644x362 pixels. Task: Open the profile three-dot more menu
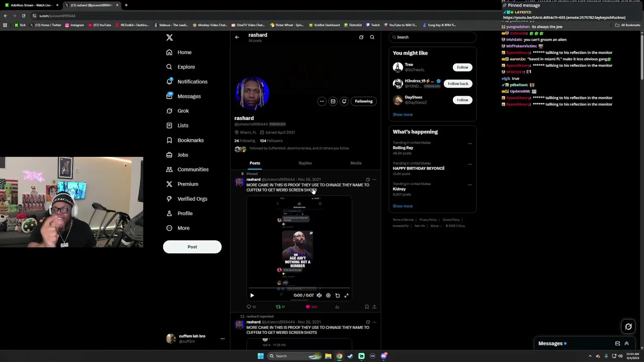[322, 101]
